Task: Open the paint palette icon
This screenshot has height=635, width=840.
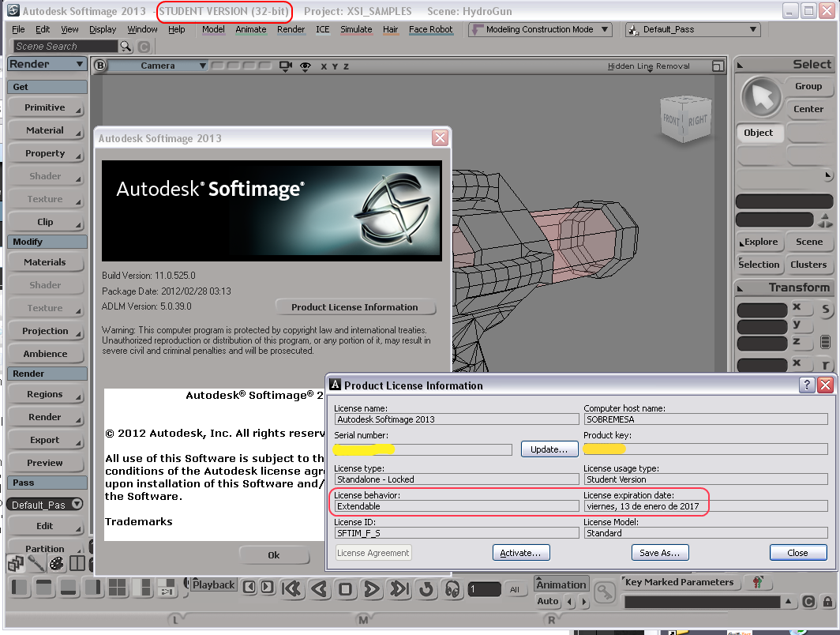Action: [x=56, y=564]
